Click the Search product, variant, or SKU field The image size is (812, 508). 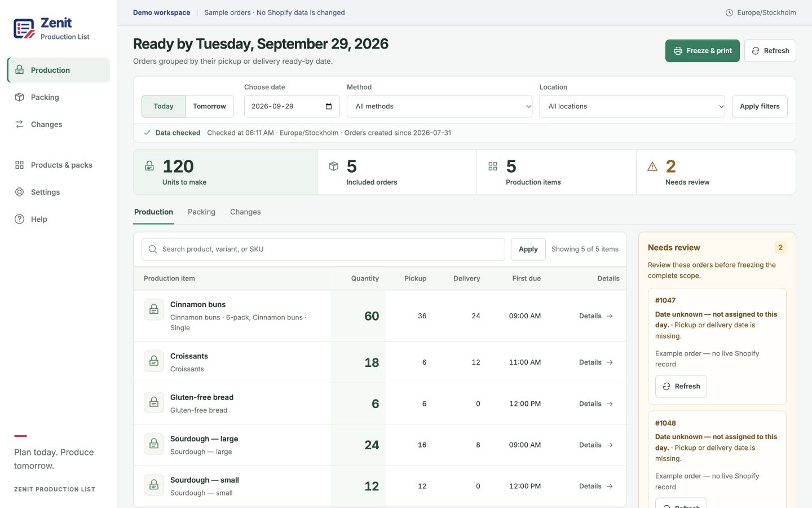pos(323,249)
